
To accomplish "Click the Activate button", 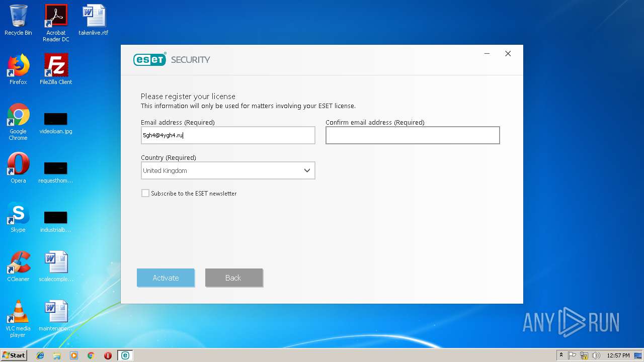I will click(x=166, y=278).
